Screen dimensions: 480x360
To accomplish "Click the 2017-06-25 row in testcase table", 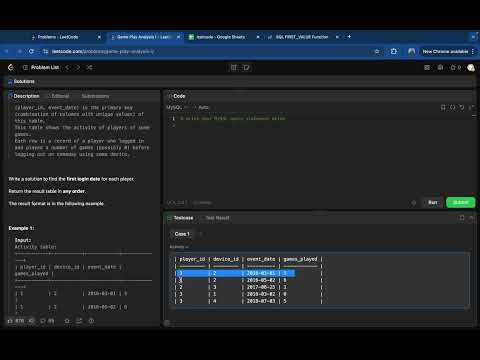I will click(x=248, y=287).
